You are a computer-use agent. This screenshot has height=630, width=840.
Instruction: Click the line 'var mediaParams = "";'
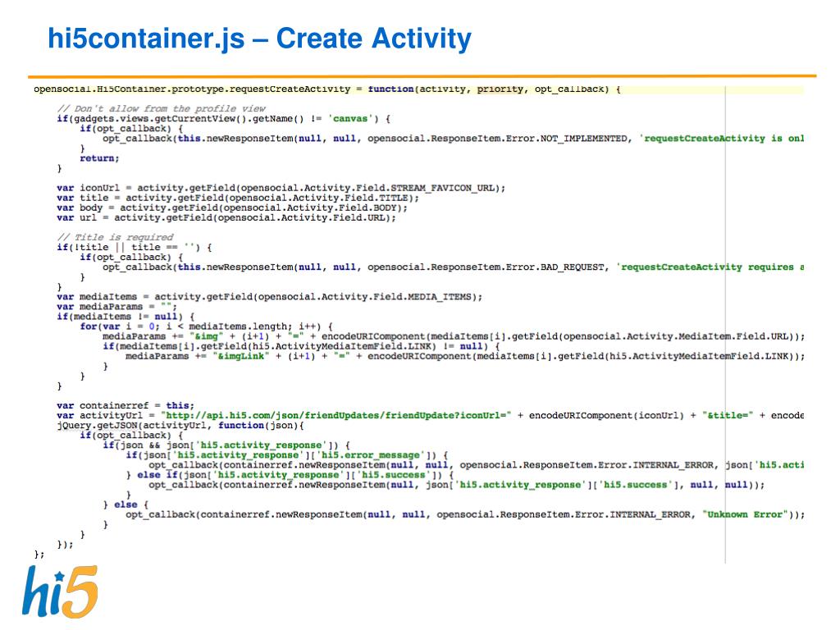[116, 307]
